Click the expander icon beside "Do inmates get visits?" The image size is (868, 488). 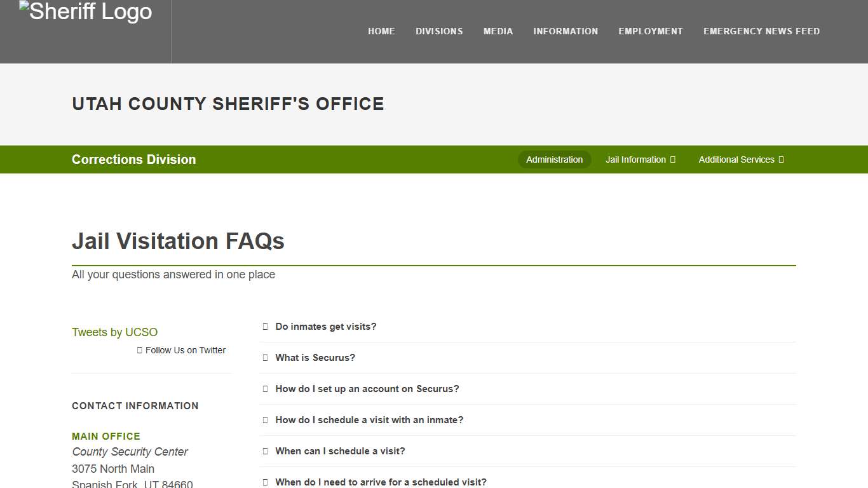[x=265, y=326]
